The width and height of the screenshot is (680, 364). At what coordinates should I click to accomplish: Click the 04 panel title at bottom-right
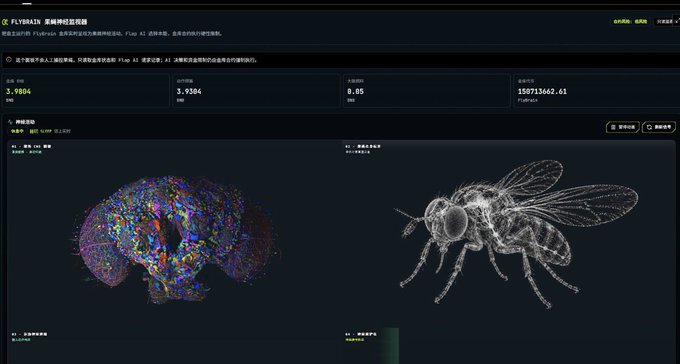361,334
